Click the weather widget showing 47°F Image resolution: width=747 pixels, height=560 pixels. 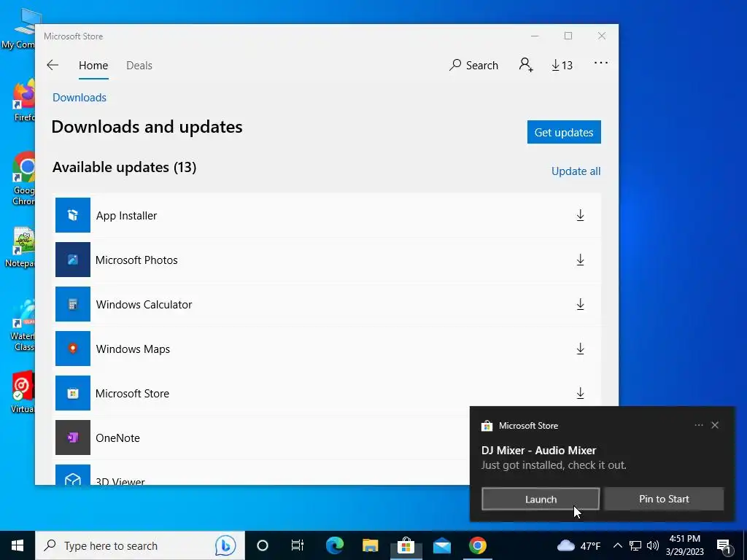[578, 545]
